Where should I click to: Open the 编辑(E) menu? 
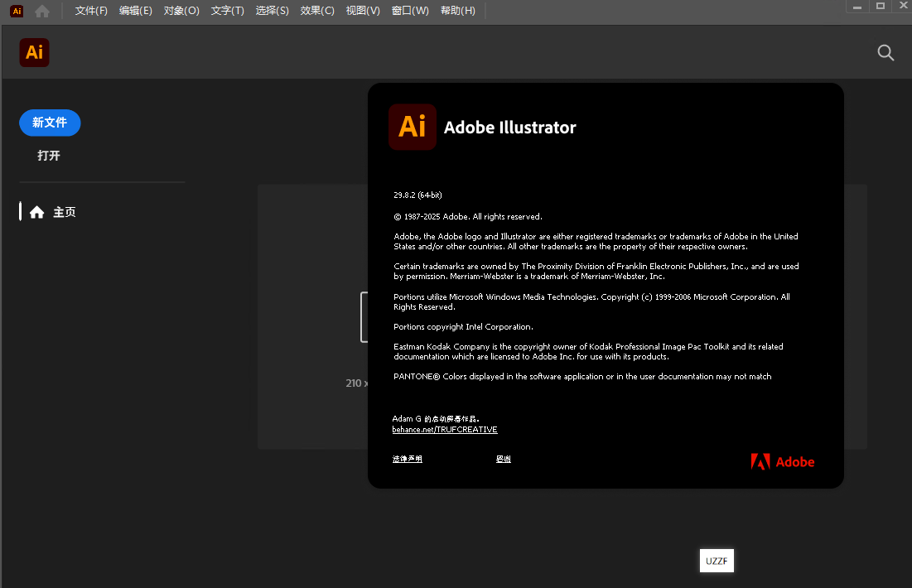coord(136,11)
